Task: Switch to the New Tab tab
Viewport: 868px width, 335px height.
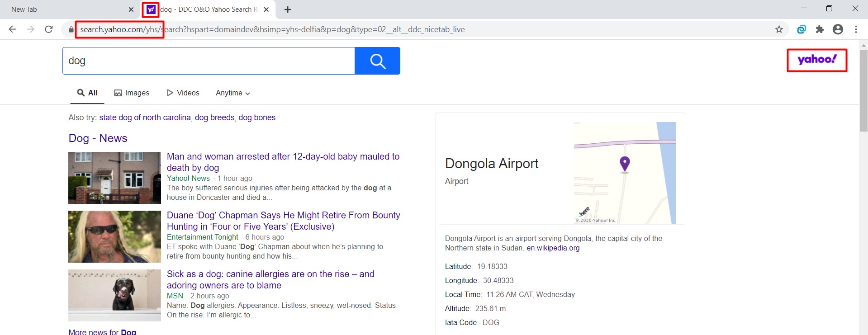Action: tap(69, 9)
